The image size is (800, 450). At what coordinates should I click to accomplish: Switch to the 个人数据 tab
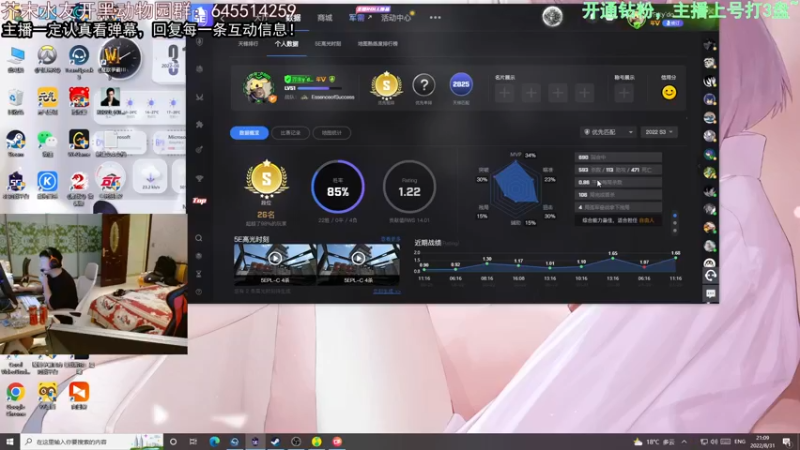pos(286,44)
